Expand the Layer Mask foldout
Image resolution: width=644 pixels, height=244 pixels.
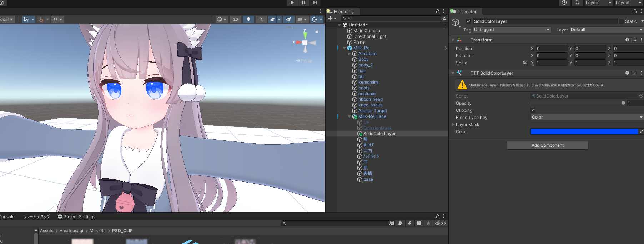(453, 125)
